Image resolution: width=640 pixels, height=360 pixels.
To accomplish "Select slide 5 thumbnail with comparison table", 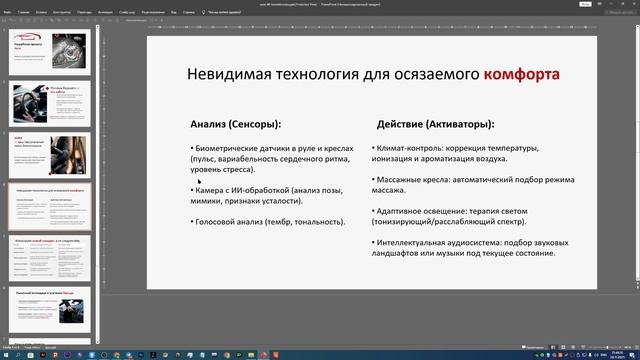I will coord(50,258).
